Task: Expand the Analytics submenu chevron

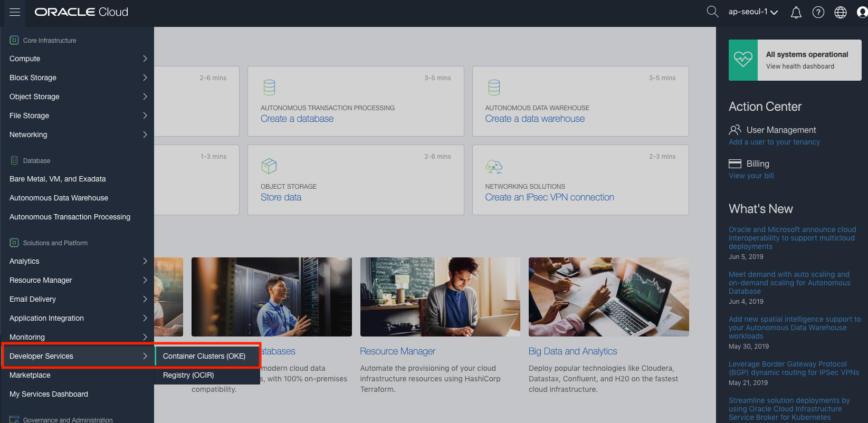Action: point(145,261)
